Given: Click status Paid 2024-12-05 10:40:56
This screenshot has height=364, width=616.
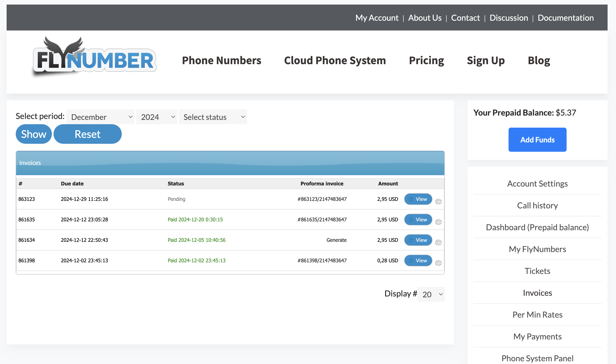Looking at the screenshot, I should pos(197,240).
